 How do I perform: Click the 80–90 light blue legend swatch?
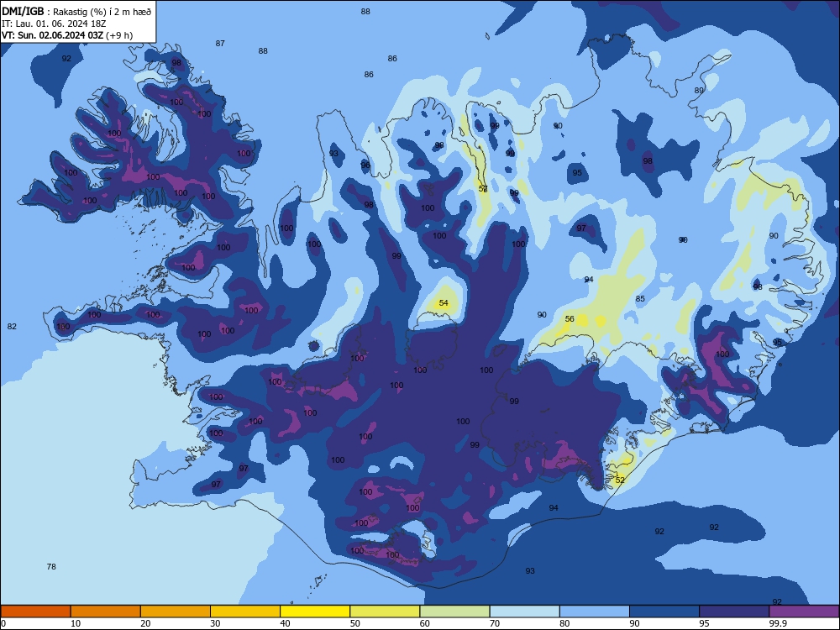(x=595, y=612)
